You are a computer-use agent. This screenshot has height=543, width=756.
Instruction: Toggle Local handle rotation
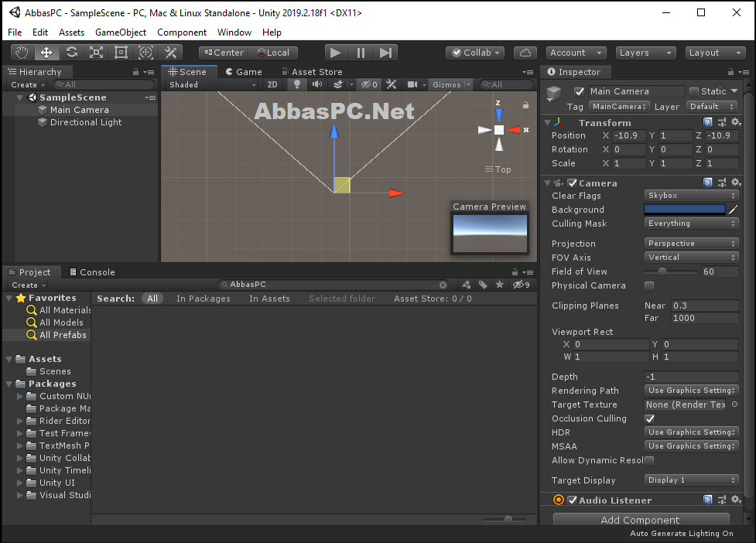click(x=273, y=53)
